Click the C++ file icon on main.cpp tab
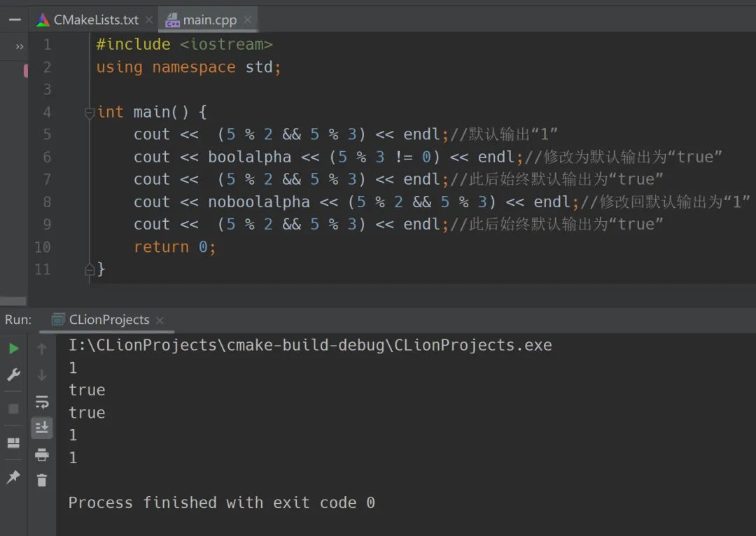 pyautogui.click(x=172, y=20)
